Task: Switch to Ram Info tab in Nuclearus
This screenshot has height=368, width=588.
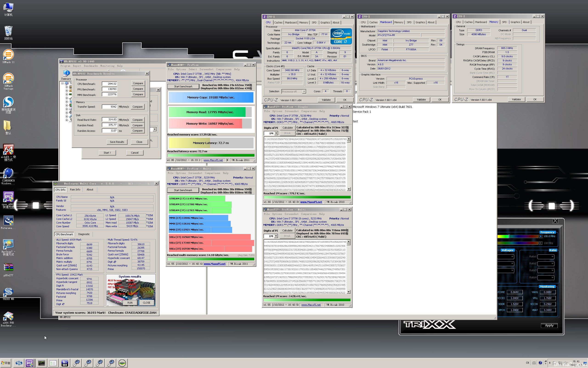Action: tap(75, 190)
